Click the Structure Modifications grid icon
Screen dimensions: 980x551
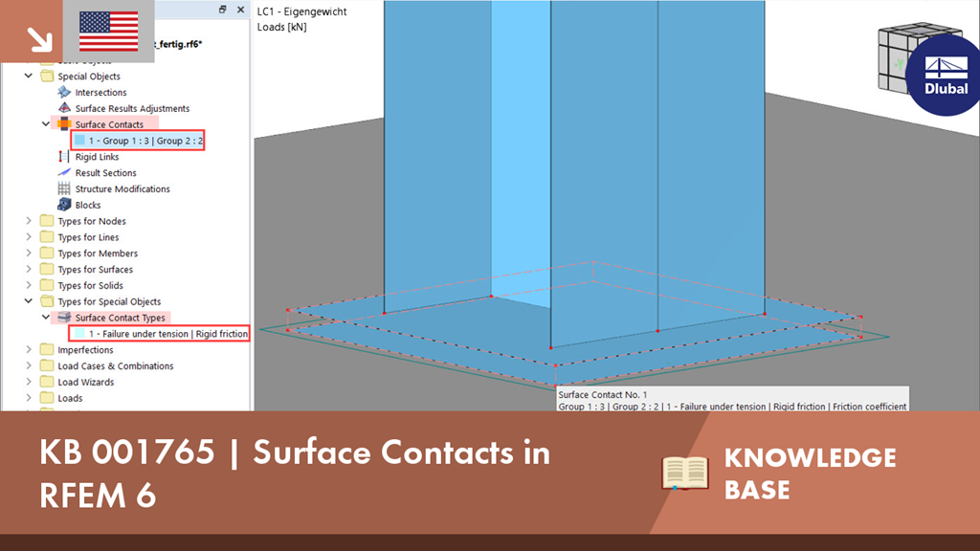tap(64, 188)
